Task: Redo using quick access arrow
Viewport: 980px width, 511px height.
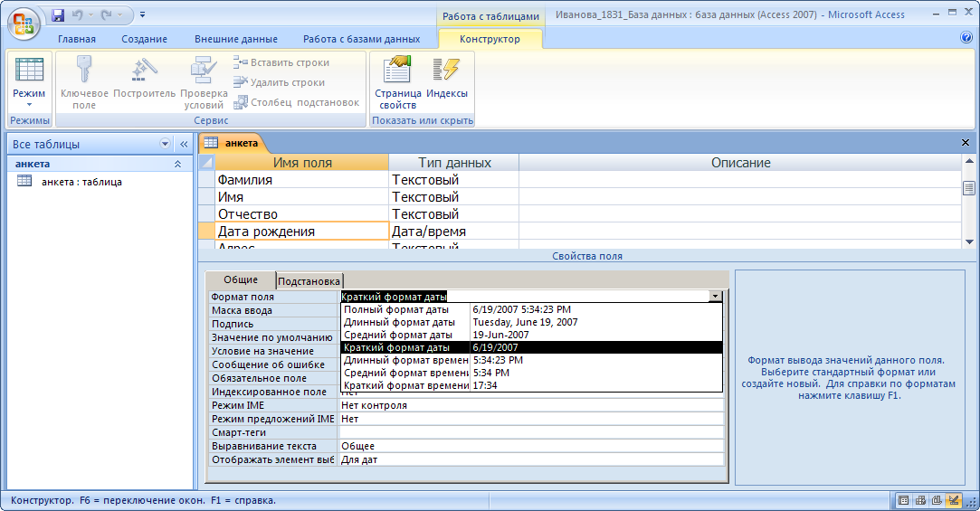Action: coord(106,14)
